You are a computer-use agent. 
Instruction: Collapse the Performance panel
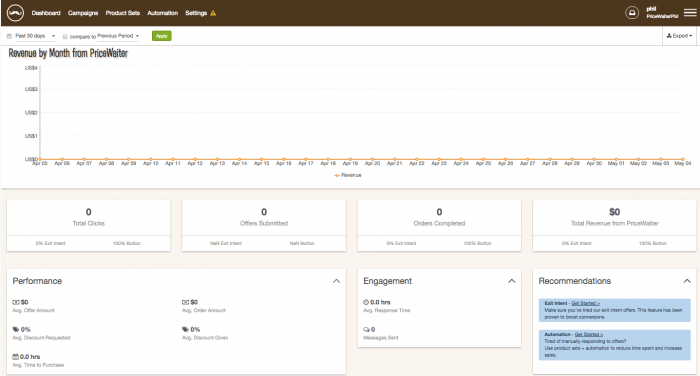[x=336, y=281]
